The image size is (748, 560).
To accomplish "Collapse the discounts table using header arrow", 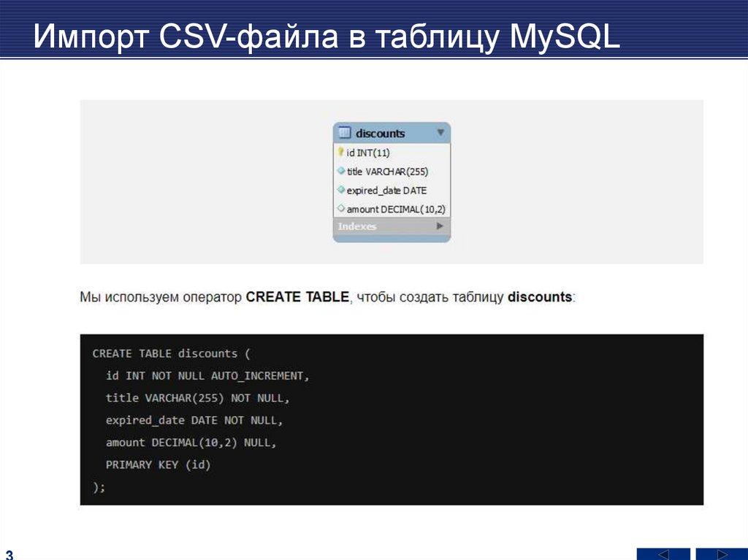I will click(x=440, y=133).
